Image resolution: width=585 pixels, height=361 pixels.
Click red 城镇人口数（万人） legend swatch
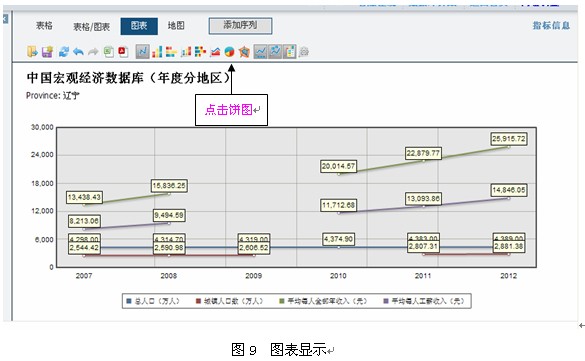[x=198, y=301]
